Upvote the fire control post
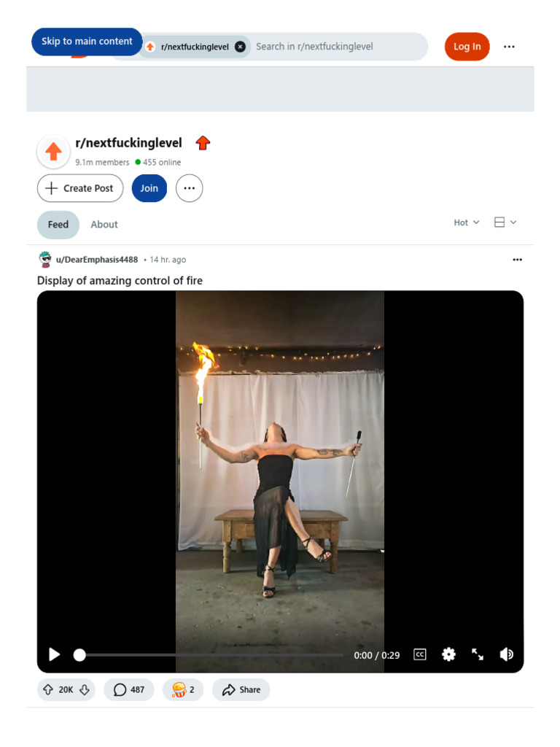Viewport: 560px width, 747px height. click(48, 689)
